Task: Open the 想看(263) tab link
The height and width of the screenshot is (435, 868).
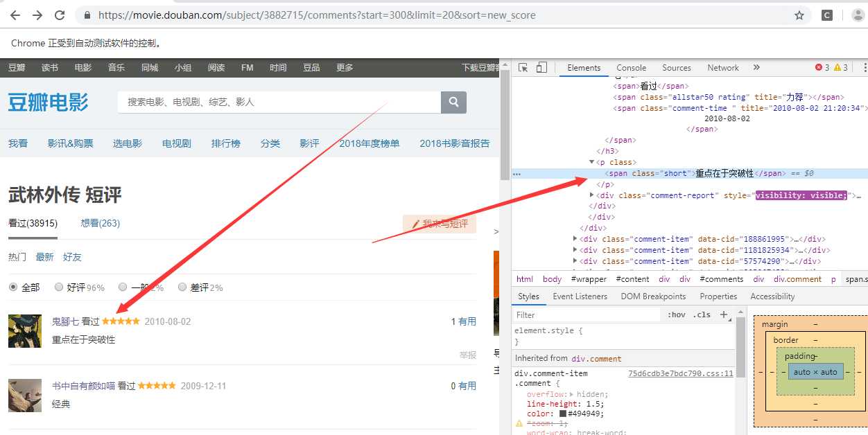Action: [101, 223]
